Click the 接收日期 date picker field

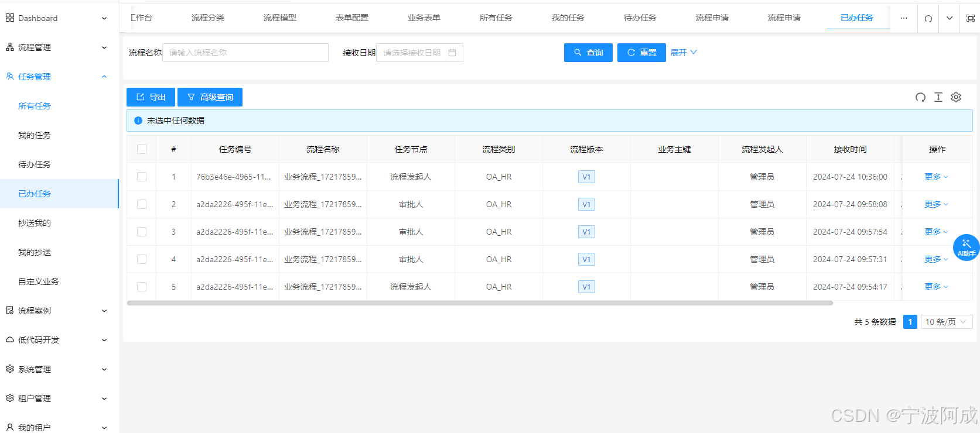point(419,53)
